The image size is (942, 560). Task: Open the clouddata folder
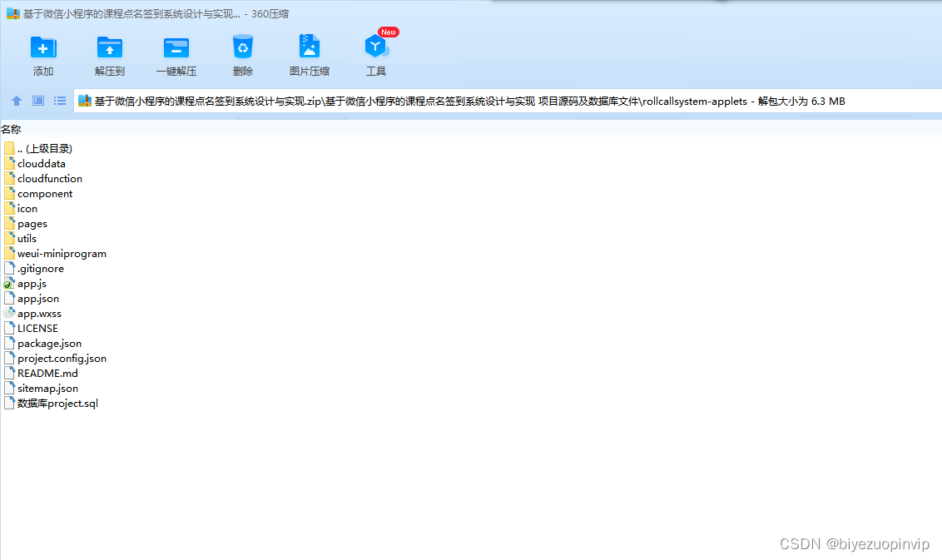coord(41,163)
